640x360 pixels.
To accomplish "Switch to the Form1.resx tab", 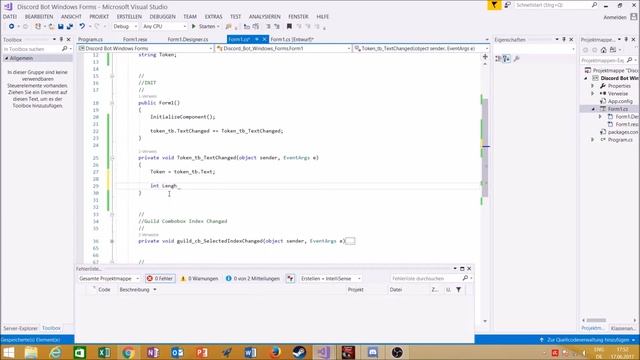I will pos(135,40).
